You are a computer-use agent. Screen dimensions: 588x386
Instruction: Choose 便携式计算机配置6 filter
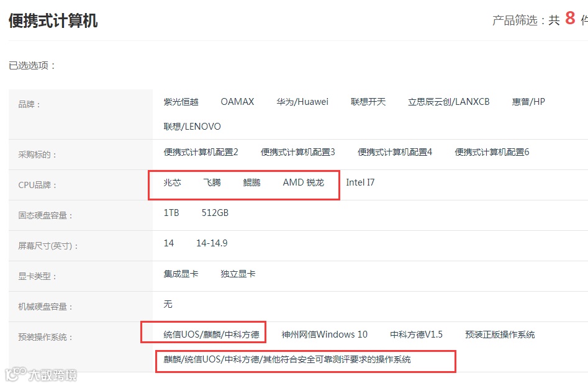[x=492, y=152]
